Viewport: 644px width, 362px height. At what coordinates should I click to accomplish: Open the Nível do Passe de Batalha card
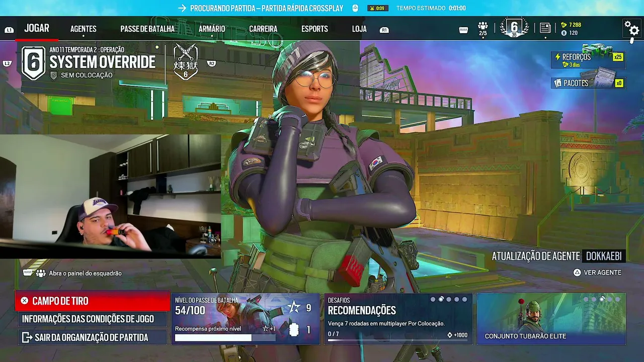coord(246,319)
